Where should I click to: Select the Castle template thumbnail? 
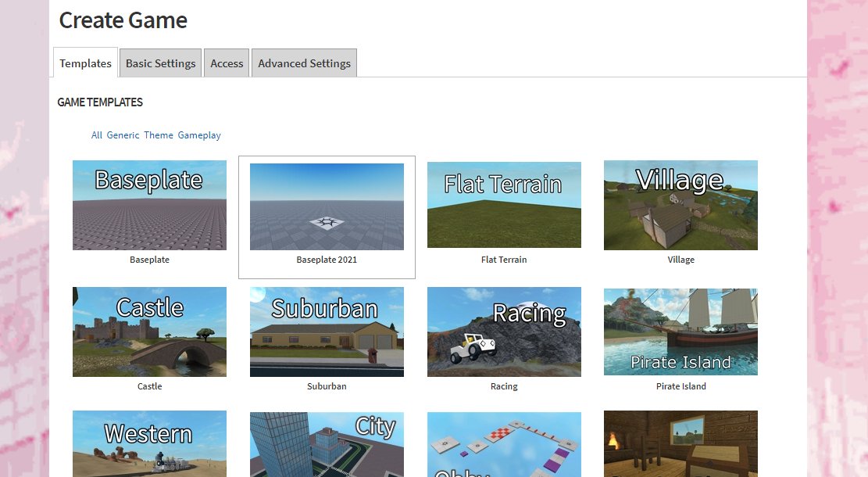coord(149,332)
